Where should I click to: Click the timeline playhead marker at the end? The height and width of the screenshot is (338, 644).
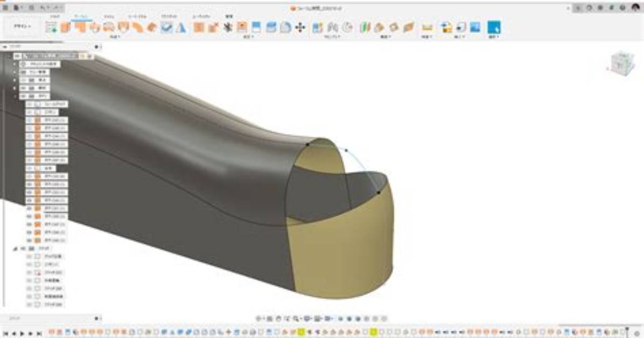pyautogui.click(x=626, y=332)
